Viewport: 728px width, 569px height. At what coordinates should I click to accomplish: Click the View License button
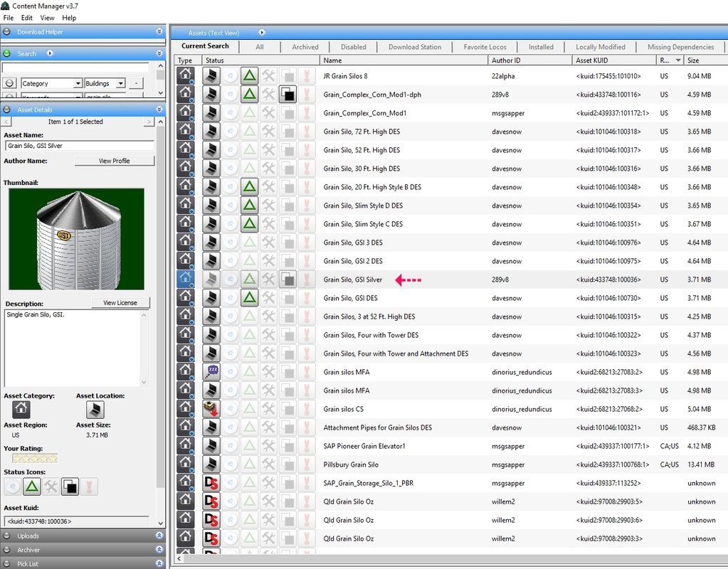(x=120, y=302)
